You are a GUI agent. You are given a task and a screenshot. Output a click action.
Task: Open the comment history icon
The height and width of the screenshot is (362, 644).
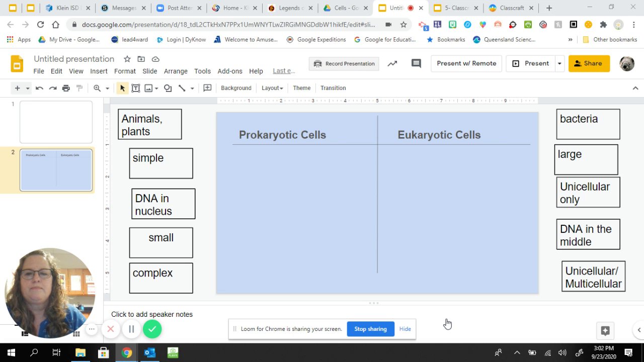pos(416,63)
